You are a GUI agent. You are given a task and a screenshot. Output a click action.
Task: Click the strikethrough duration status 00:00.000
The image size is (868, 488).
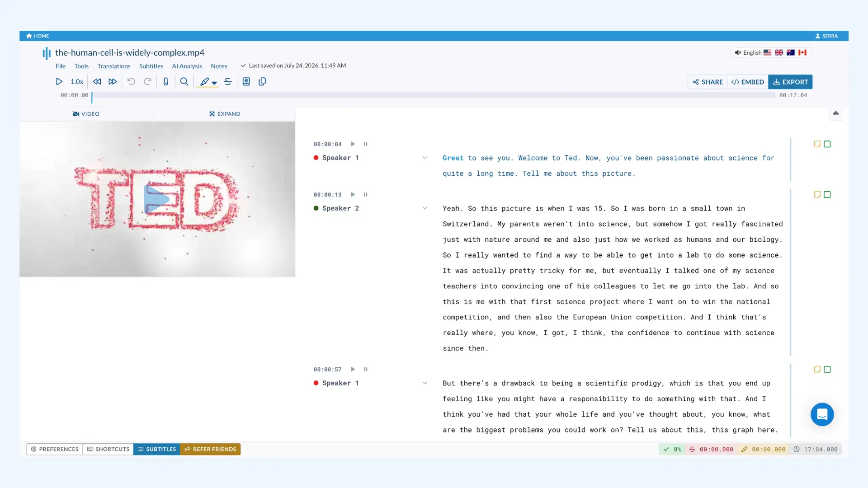click(x=712, y=450)
